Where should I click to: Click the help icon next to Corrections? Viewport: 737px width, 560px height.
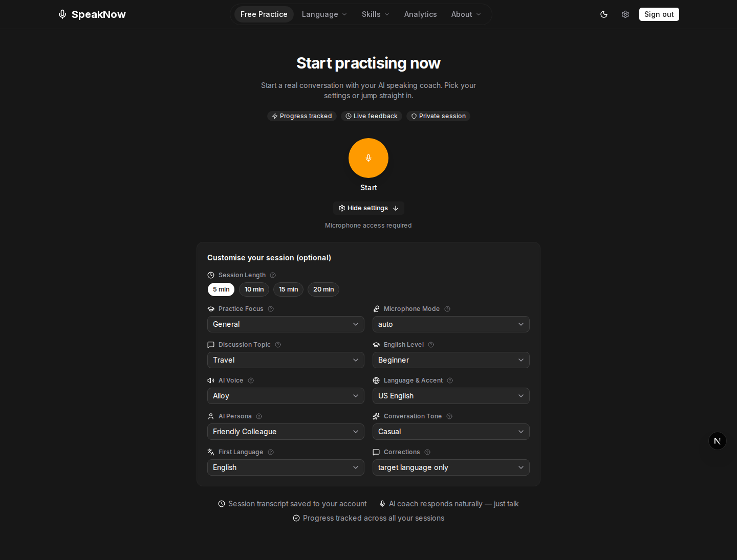pyautogui.click(x=427, y=452)
